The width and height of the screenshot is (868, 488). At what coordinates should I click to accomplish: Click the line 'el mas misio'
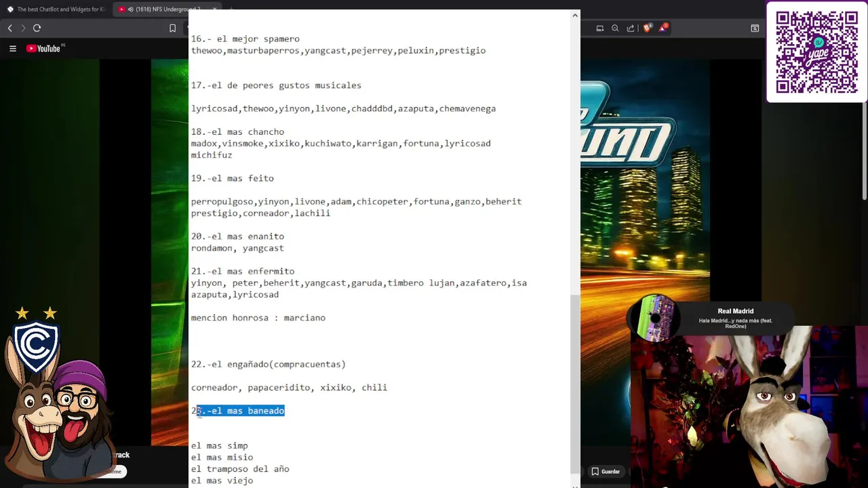pos(222,457)
